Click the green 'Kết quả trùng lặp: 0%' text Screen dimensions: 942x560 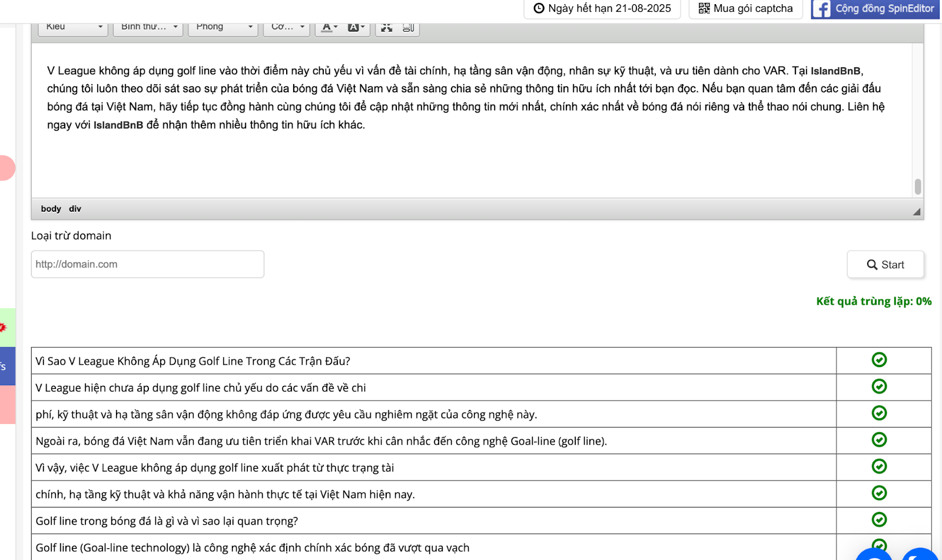point(874,301)
